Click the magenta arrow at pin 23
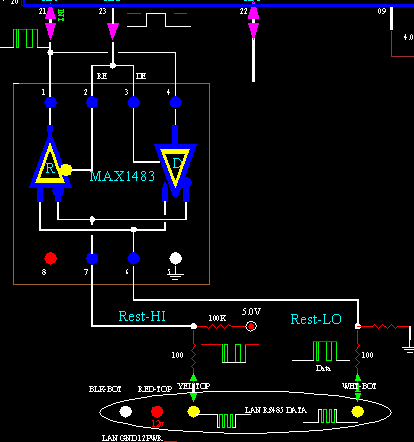The image size is (414, 442). 113,31
